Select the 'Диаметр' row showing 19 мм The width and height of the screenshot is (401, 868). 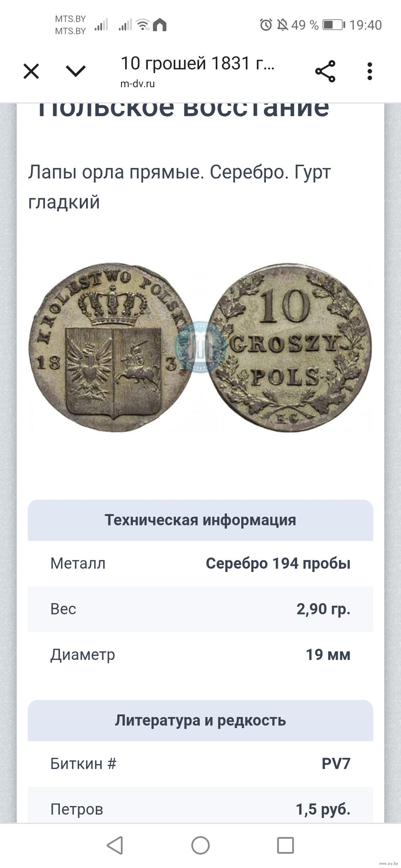click(200, 655)
